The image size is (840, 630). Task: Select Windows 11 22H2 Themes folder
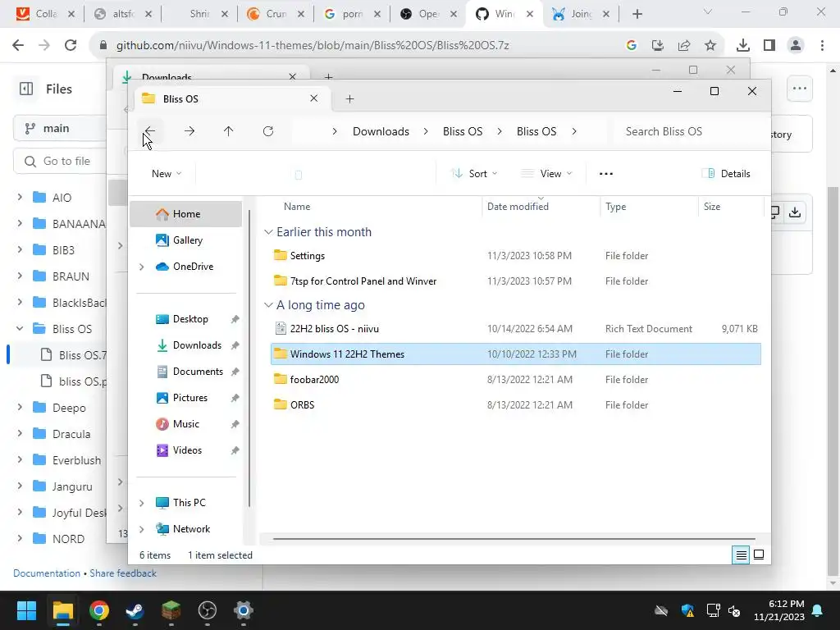(515, 354)
